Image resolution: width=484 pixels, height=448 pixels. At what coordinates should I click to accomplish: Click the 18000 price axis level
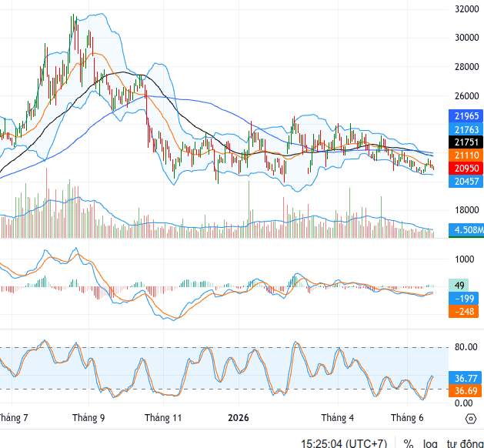point(467,210)
